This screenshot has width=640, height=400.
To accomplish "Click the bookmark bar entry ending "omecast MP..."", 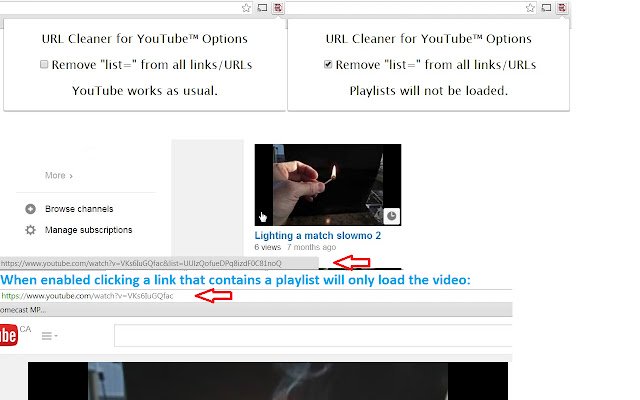I will 23,310.
